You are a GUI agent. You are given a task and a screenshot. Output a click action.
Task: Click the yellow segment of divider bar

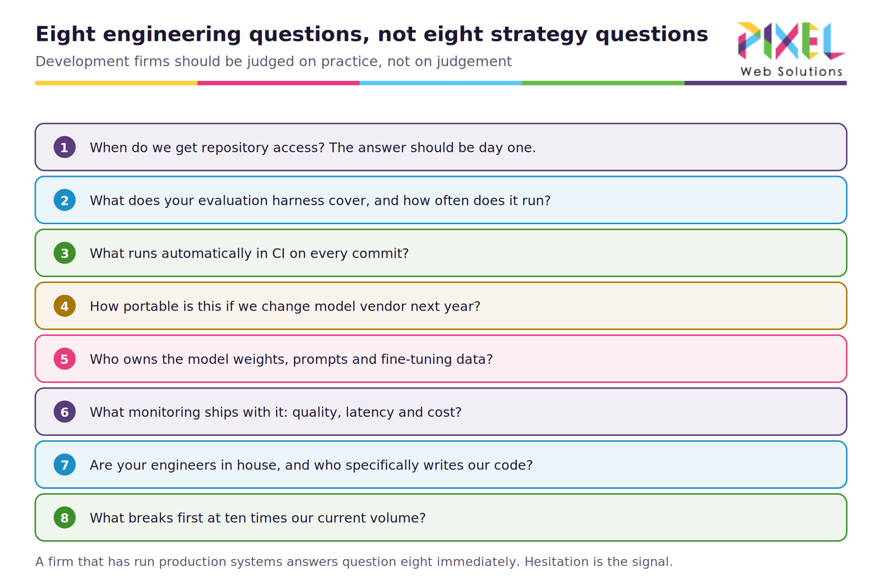[116, 83]
